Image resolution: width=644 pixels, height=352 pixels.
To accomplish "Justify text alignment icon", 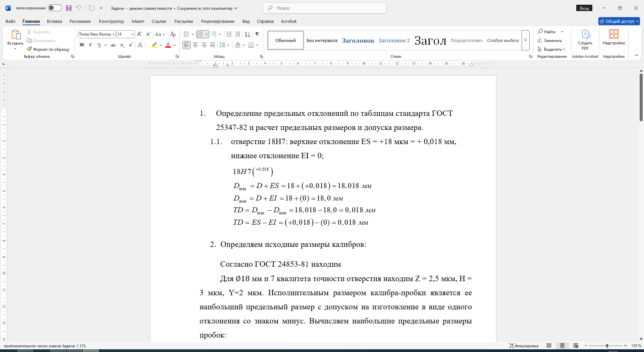I will (213, 45).
